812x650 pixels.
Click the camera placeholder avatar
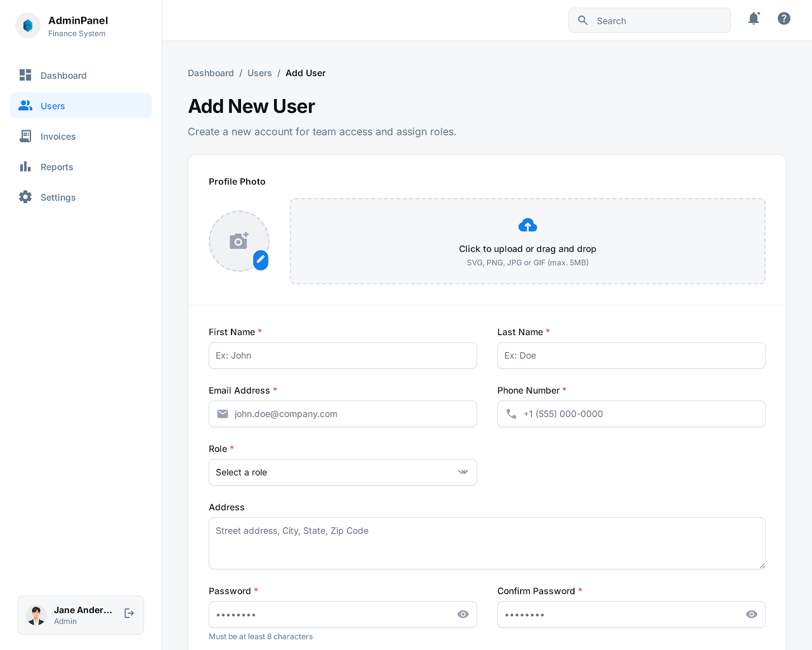pyautogui.click(x=239, y=241)
